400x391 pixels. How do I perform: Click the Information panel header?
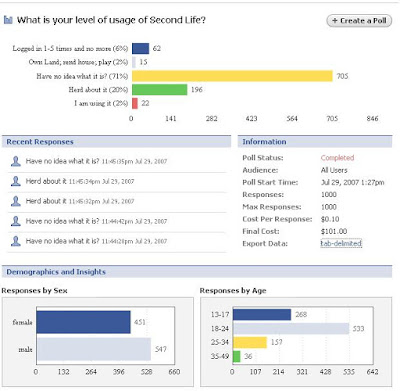point(315,142)
